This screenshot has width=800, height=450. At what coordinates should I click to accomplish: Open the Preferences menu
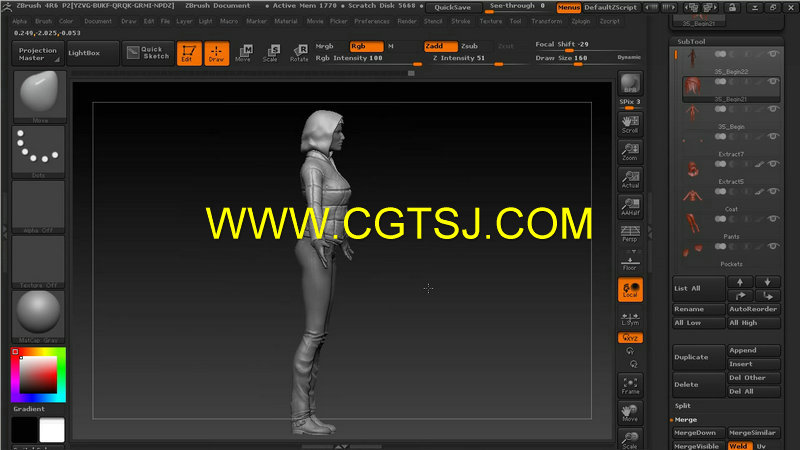point(372,21)
